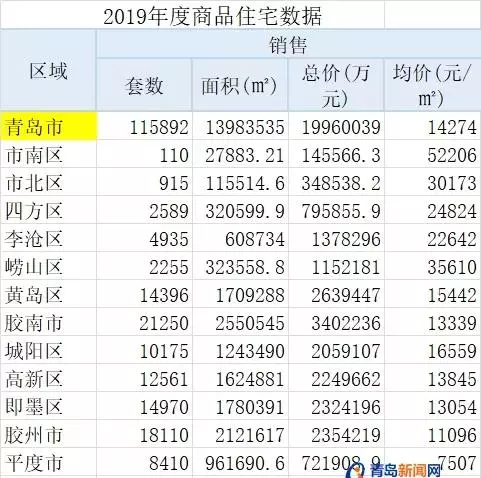Screen dimensions: 481x478
Task: Select the 套数 column header
Action: tap(144, 85)
